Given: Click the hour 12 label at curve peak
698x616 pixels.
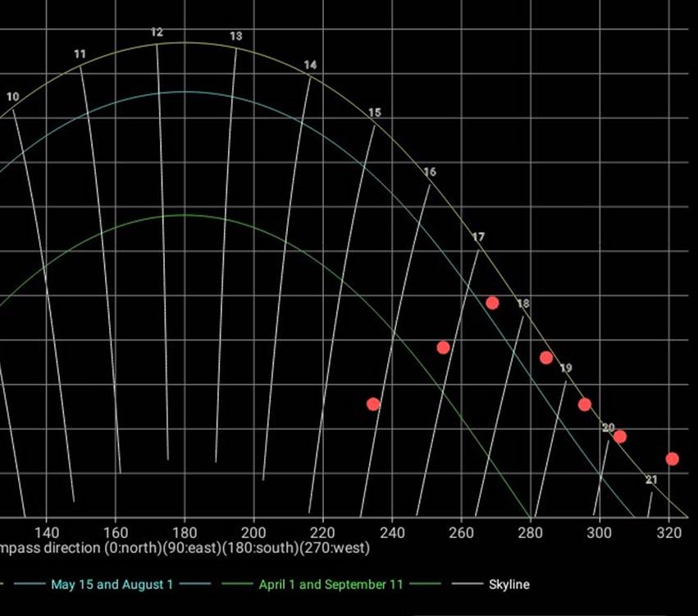Looking at the screenshot, I should [157, 32].
